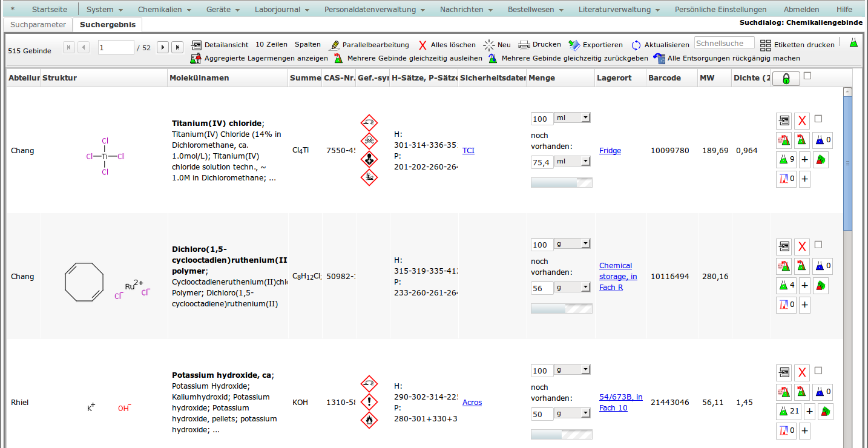
Task: Click the Schnellsuche input field
Action: tap(724, 43)
